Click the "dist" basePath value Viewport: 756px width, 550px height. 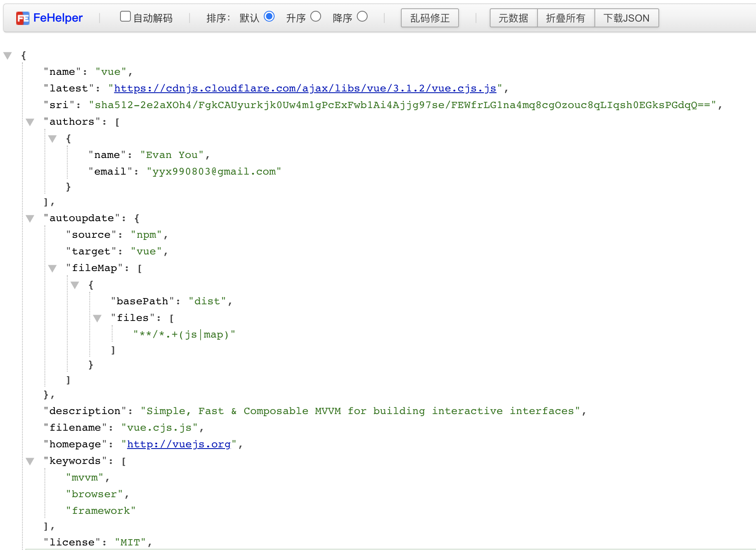207,301
